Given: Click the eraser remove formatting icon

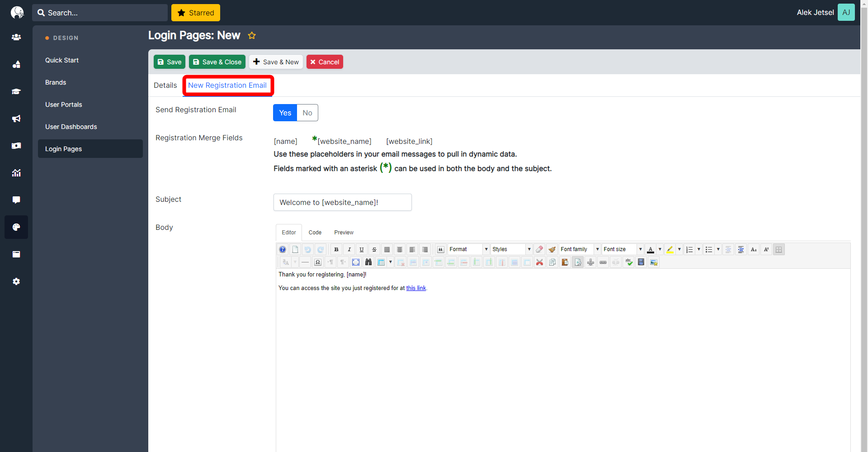Looking at the screenshot, I should [x=539, y=249].
